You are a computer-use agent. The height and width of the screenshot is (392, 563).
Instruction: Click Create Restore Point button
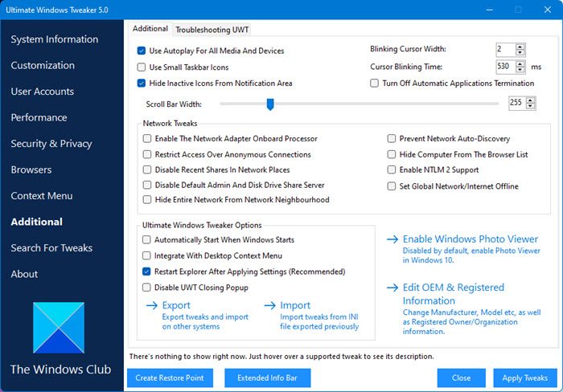[170, 378]
